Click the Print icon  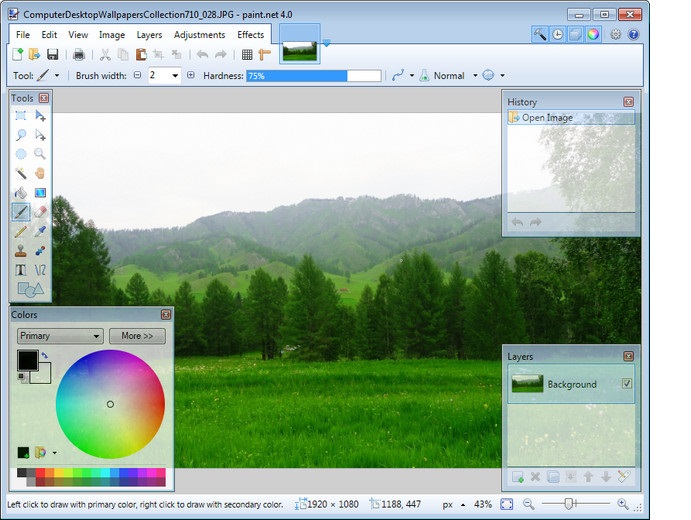tap(79, 55)
